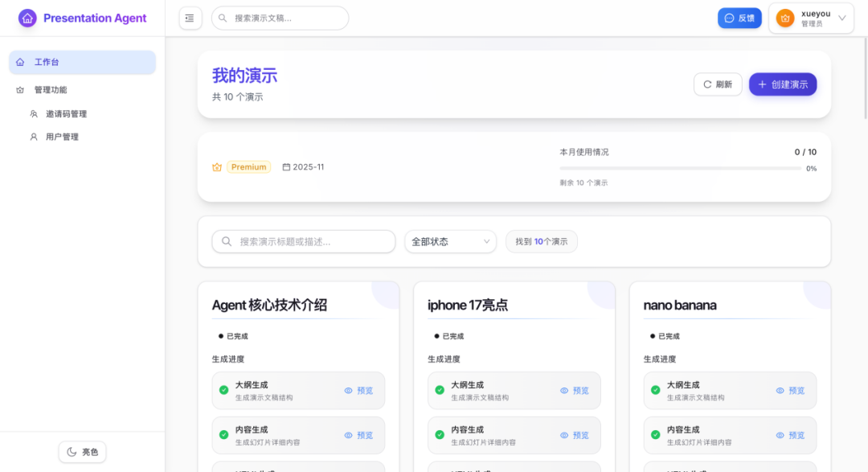
Task: Click green check for Agent 核心技术介绍 大纲生成
Action: (x=223, y=391)
